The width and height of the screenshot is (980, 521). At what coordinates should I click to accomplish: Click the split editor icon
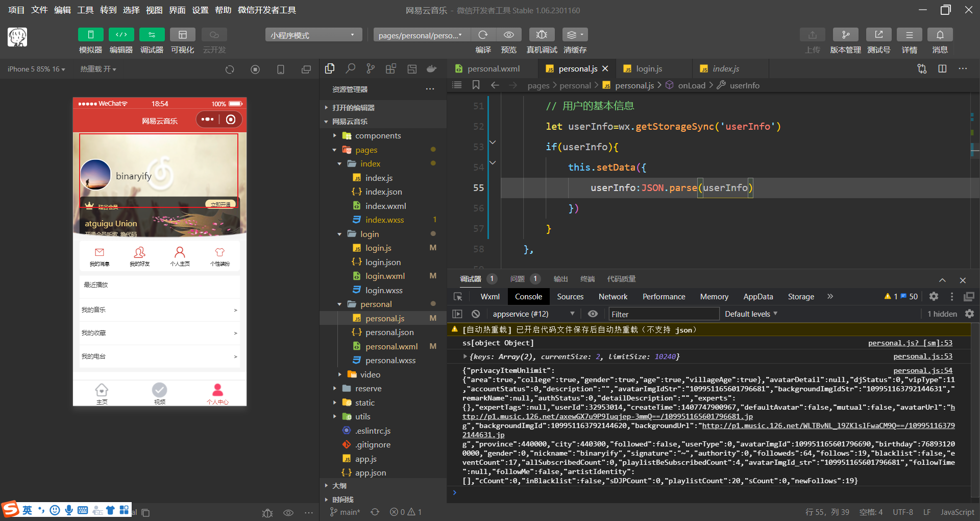click(x=942, y=68)
